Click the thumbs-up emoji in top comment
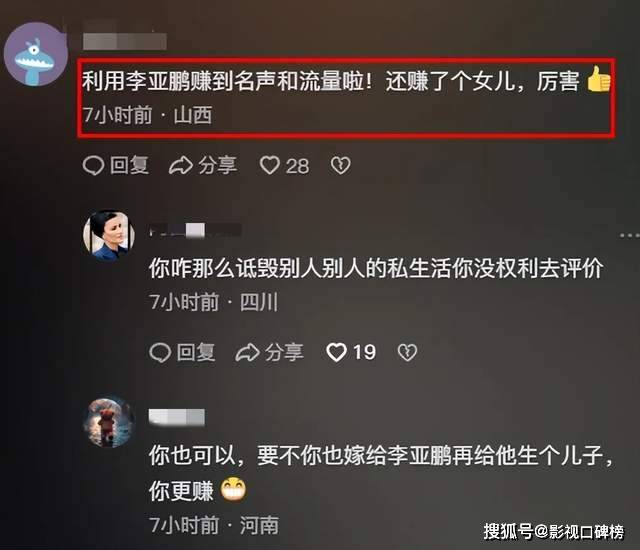Viewport: 640px width, 550px height. [x=599, y=79]
